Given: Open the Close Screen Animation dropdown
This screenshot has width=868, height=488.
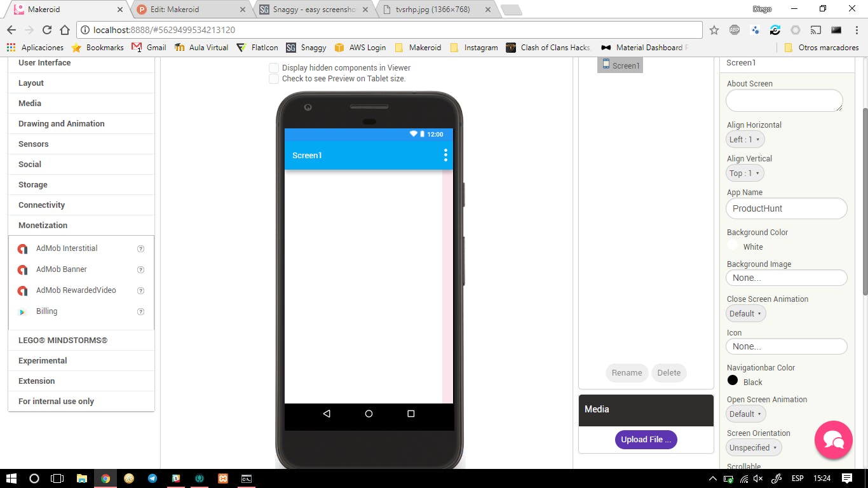Looking at the screenshot, I should tap(746, 313).
